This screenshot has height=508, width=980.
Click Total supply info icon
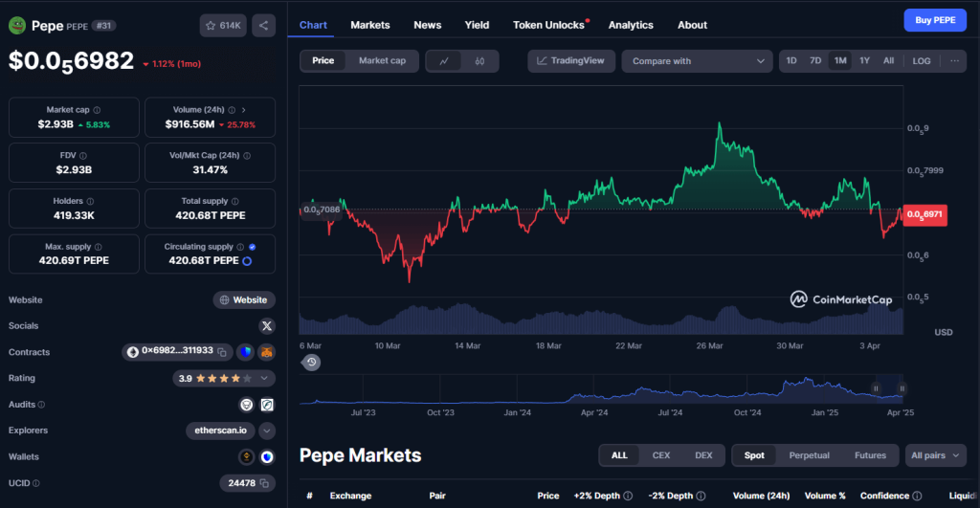[x=235, y=201]
